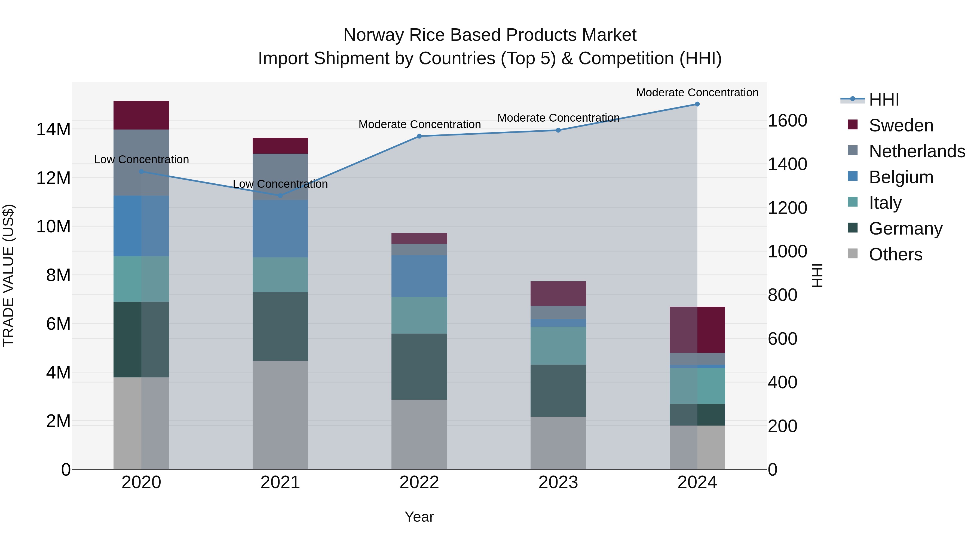Click the 2024 Others bar segment
Image resolution: width=980 pixels, height=551 pixels.
click(x=697, y=447)
